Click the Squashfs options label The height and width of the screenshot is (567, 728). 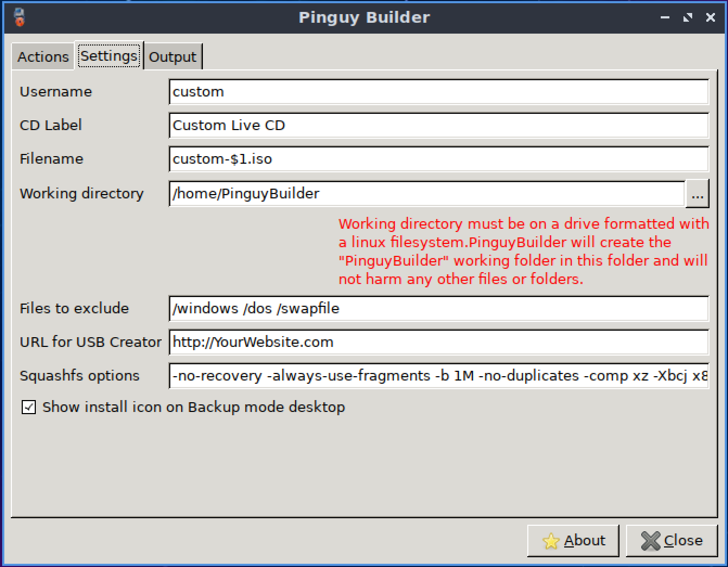click(x=80, y=376)
